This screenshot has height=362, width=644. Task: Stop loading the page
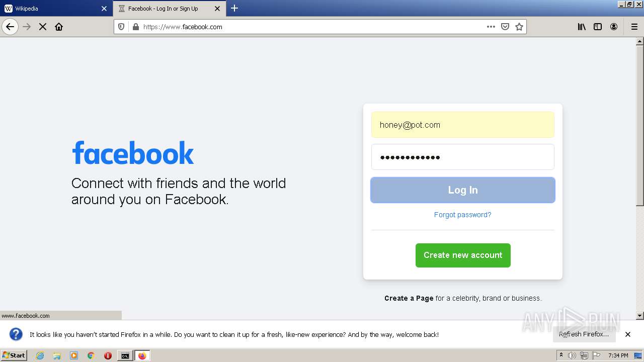pyautogui.click(x=43, y=27)
